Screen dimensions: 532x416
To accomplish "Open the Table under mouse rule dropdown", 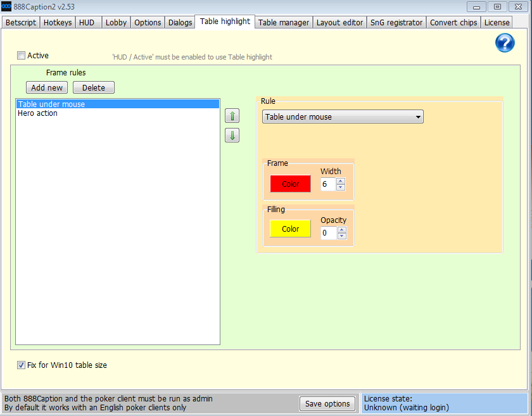I will 417,117.
